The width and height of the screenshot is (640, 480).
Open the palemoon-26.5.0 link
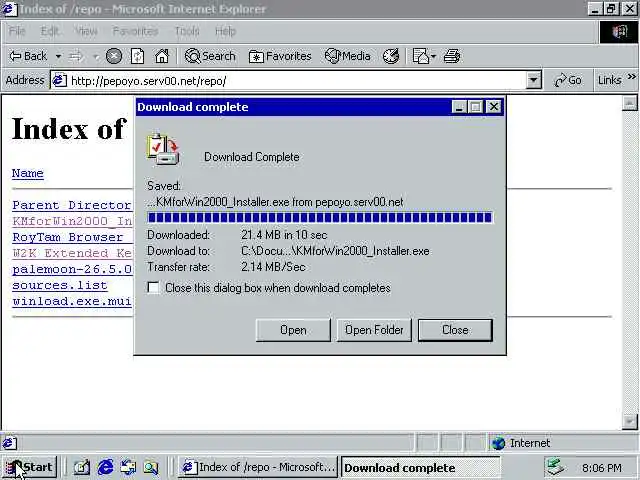pyautogui.click(x=72, y=269)
